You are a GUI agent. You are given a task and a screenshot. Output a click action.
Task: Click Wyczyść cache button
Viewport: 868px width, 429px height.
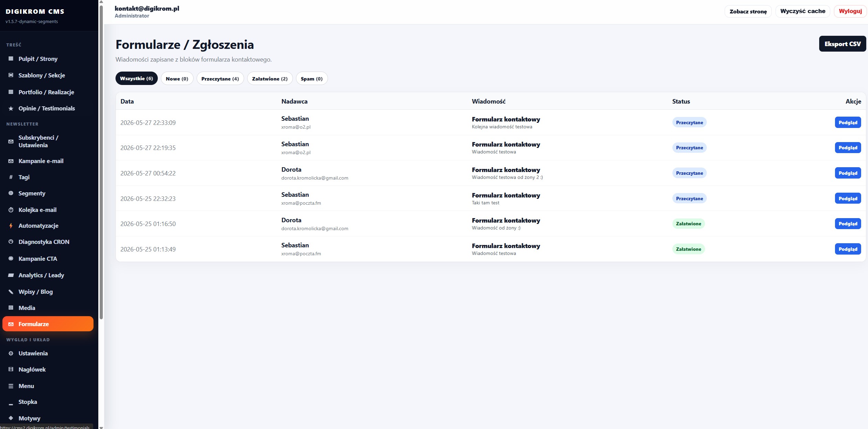[803, 11]
